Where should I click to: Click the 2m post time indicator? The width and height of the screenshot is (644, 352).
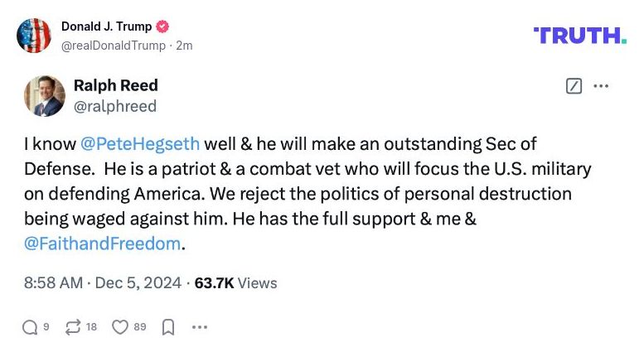point(184,46)
